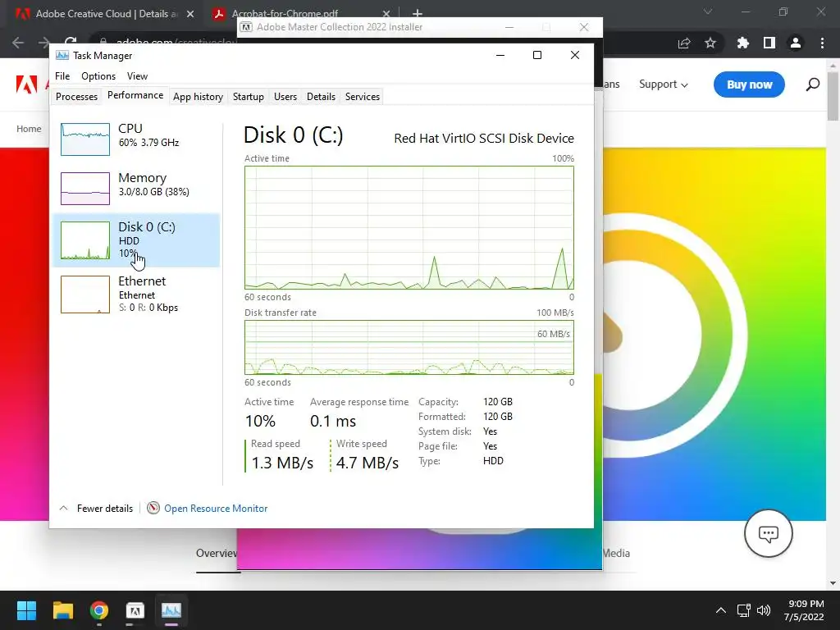Click the network tray icon
The image size is (840, 630).
coord(743,610)
